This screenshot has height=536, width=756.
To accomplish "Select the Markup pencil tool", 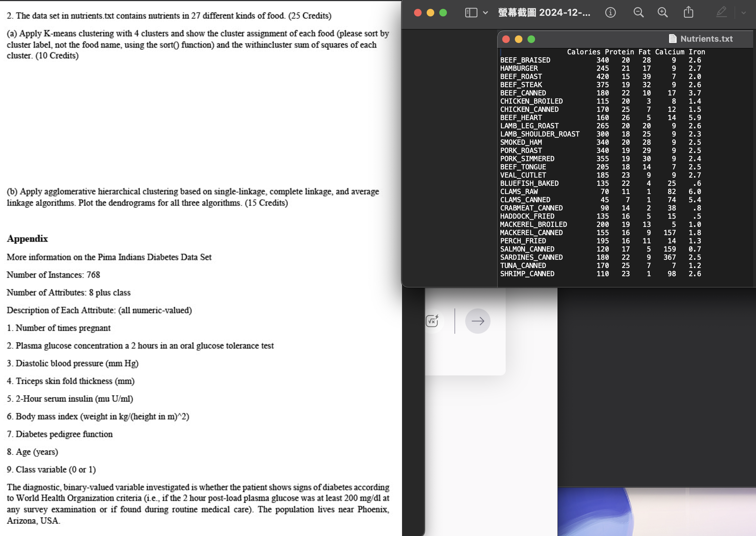I will (x=722, y=13).
